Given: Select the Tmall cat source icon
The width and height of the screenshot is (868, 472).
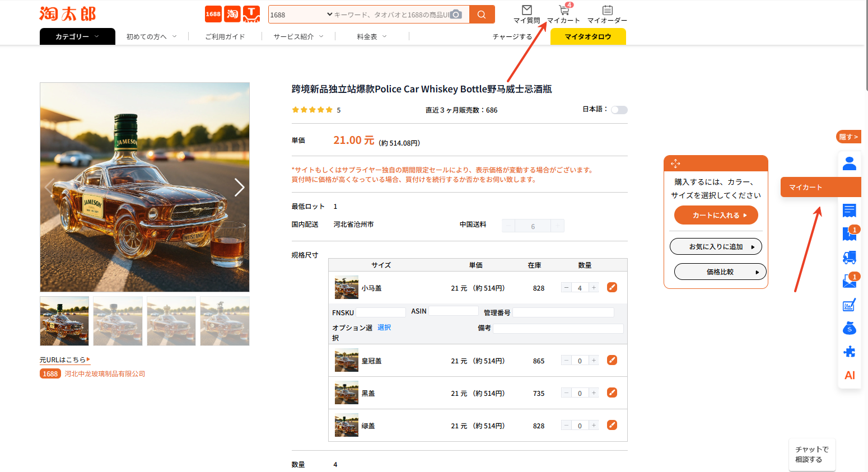Looking at the screenshot, I should click(251, 14).
